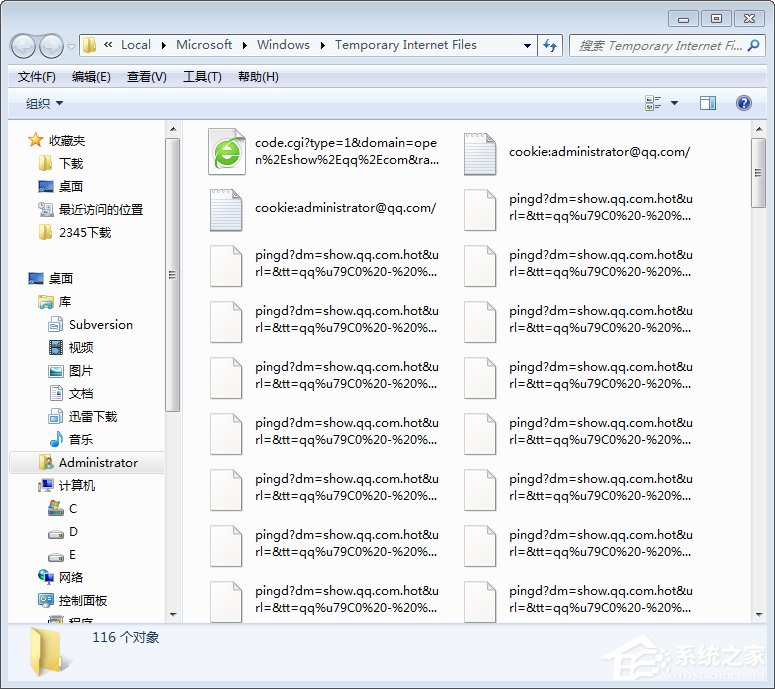Open drive D in navigation tree
775x689 pixels.
pos(62,532)
